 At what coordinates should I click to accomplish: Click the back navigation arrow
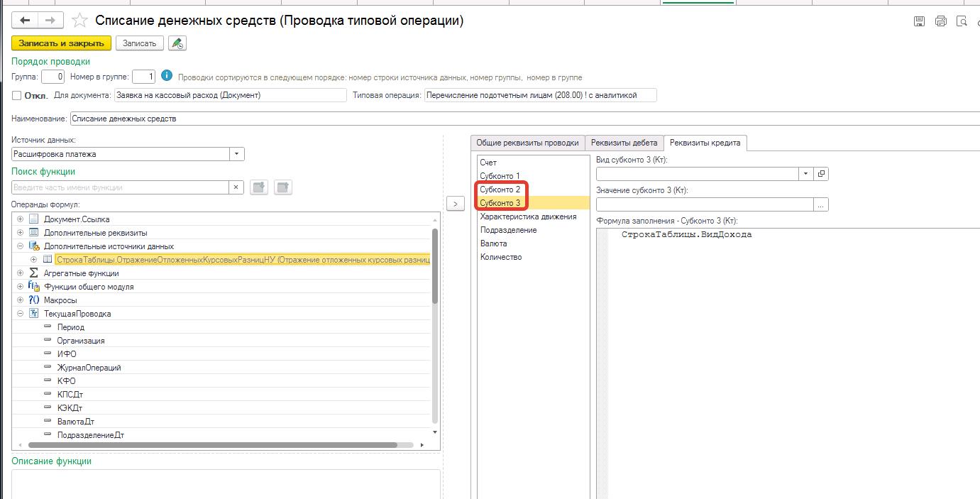[25, 21]
